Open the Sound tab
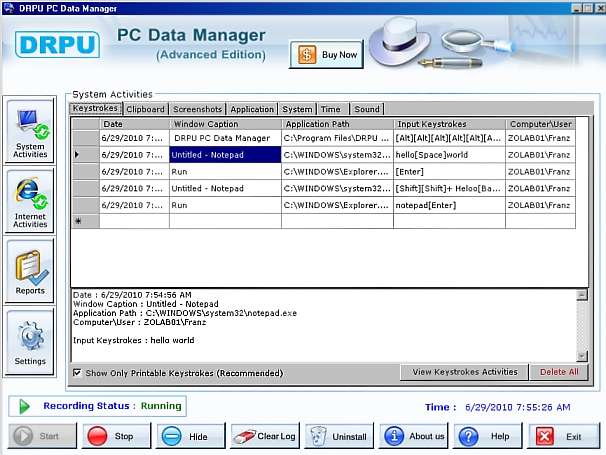Image resolution: width=606 pixels, height=455 pixels. pyautogui.click(x=366, y=109)
